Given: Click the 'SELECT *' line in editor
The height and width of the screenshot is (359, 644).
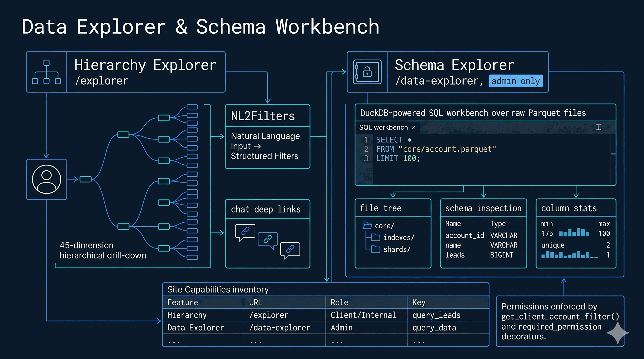Looking at the screenshot, I should [x=394, y=140].
